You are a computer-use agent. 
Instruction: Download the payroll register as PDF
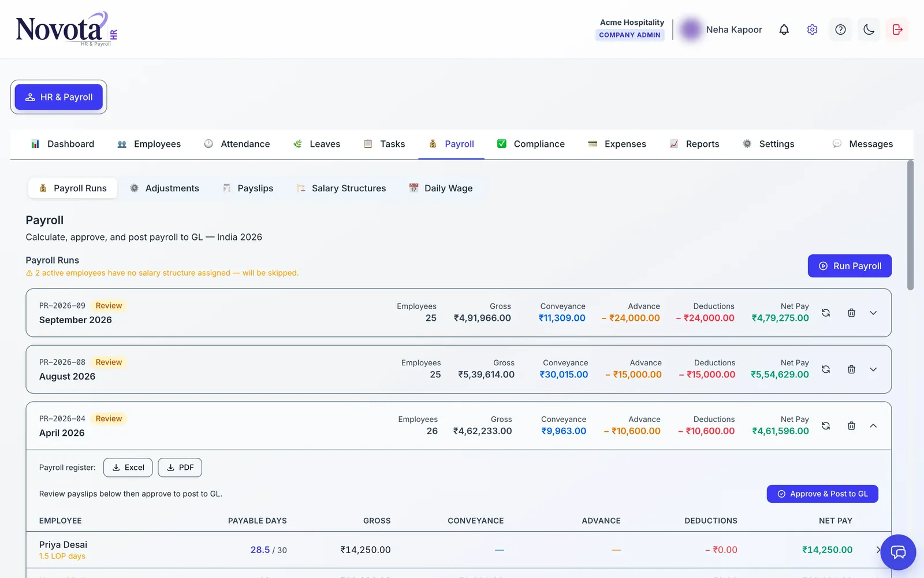point(180,468)
